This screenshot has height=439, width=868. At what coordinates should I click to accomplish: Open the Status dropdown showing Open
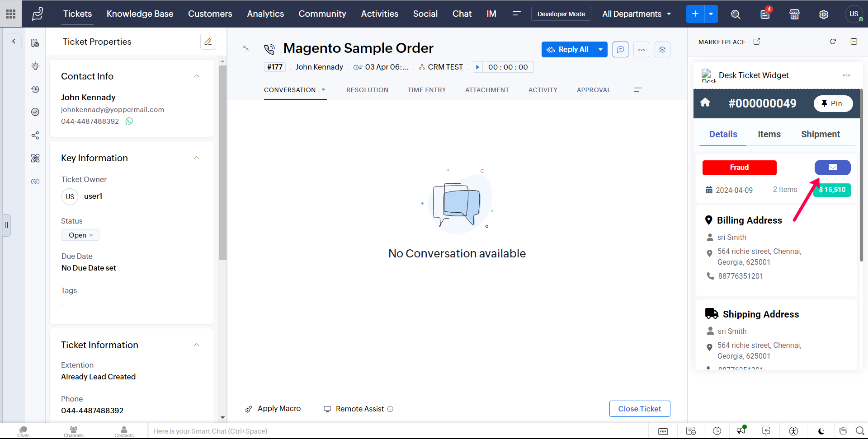(x=80, y=235)
